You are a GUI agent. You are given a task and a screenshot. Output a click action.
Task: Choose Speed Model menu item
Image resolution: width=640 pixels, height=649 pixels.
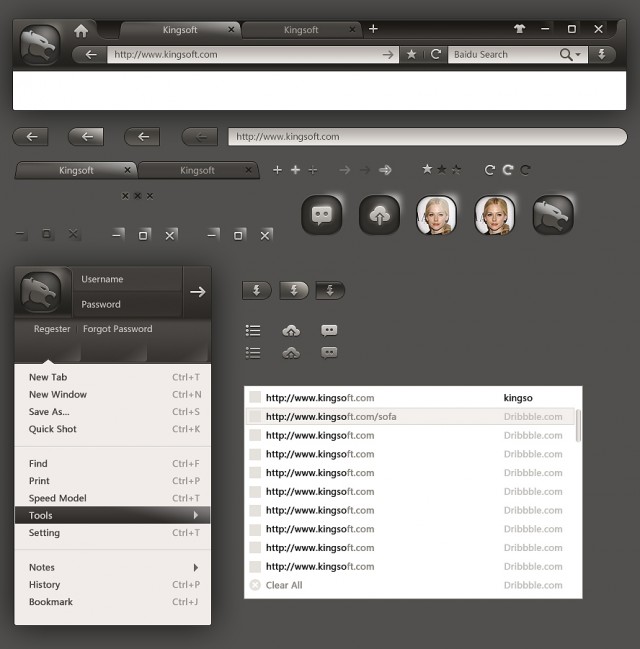point(113,498)
